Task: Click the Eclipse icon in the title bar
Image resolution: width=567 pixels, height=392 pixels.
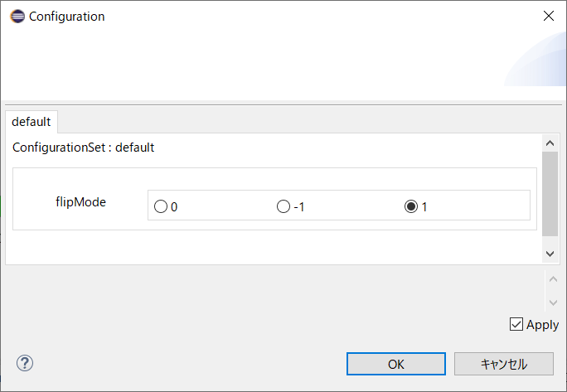Action: click(x=17, y=17)
